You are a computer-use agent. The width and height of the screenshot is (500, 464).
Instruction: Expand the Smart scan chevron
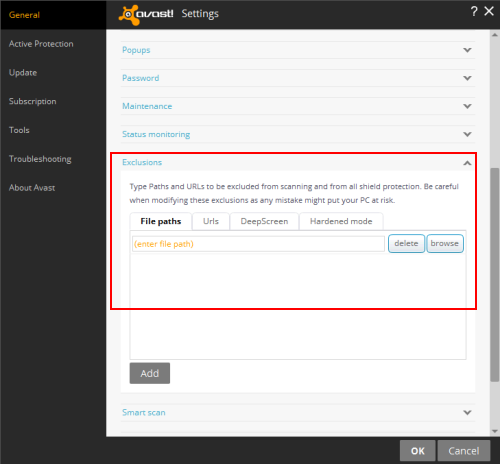(x=467, y=412)
